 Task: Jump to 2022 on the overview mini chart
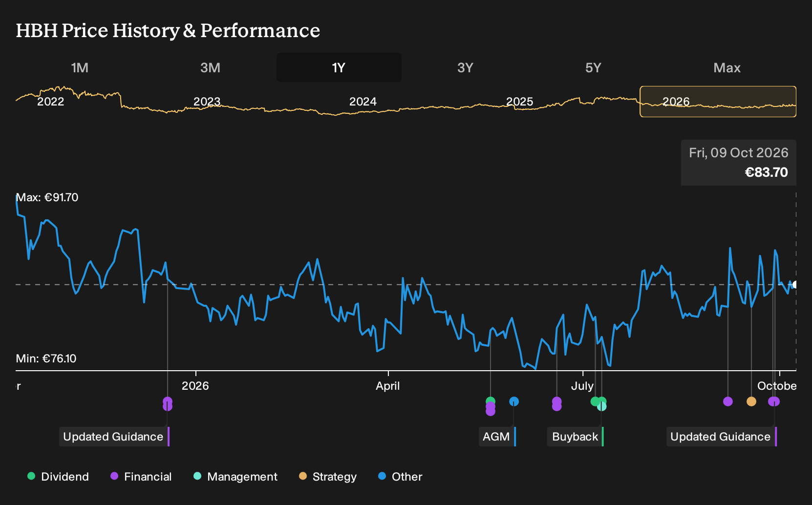51,102
